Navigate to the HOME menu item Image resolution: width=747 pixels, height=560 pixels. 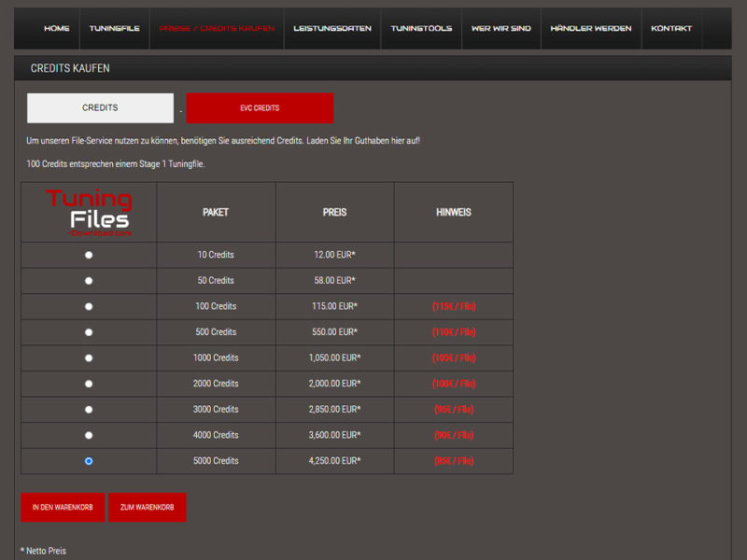point(55,28)
